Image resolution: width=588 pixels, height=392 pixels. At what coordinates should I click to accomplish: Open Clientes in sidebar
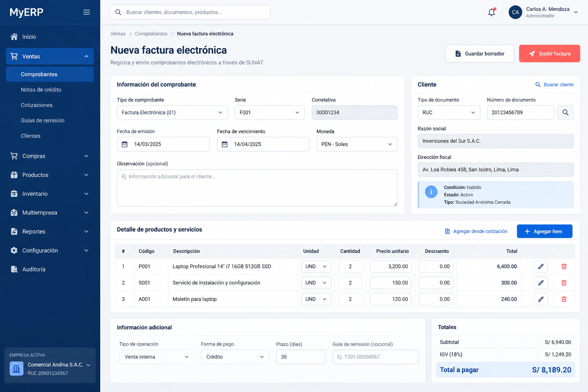point(31,136)
